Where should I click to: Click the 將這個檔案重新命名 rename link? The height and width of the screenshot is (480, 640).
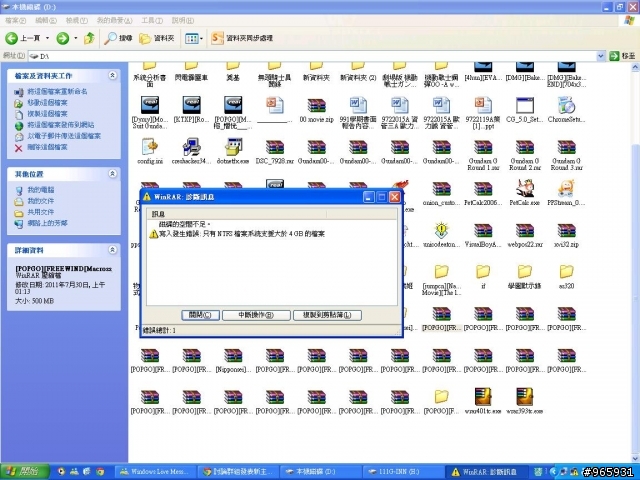coord(57,91)
